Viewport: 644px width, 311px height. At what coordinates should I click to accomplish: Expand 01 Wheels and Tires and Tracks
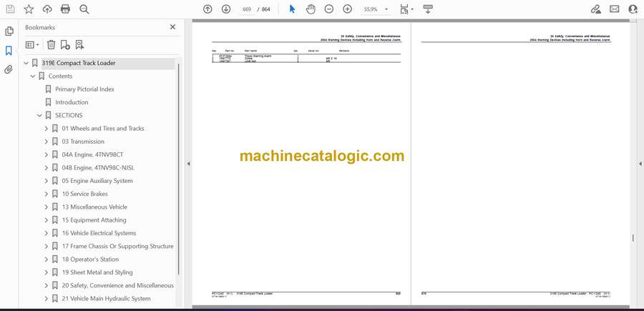tap(46, 129)
